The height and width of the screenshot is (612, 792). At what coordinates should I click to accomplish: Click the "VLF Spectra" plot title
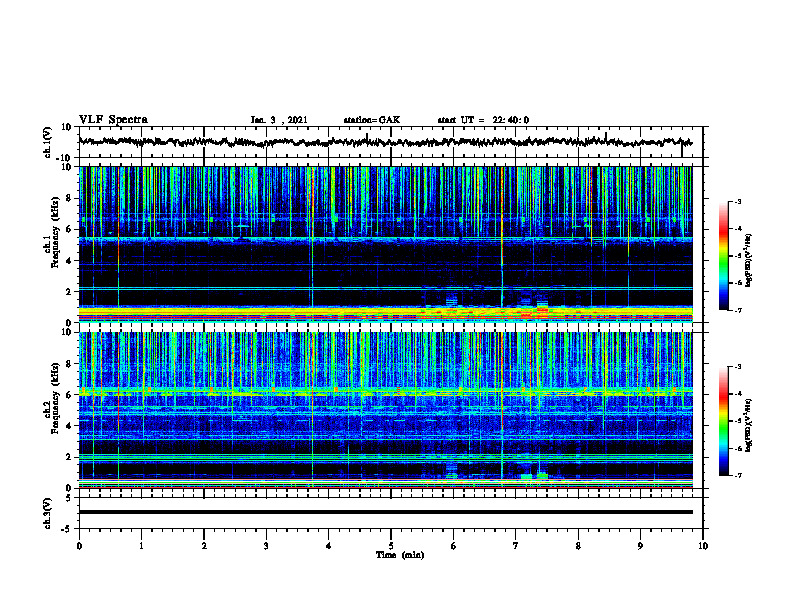pos(113,120)
